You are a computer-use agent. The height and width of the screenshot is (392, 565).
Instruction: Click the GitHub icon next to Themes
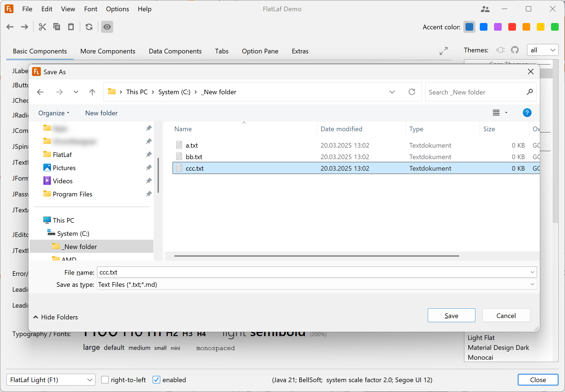[x=515, y=50]
